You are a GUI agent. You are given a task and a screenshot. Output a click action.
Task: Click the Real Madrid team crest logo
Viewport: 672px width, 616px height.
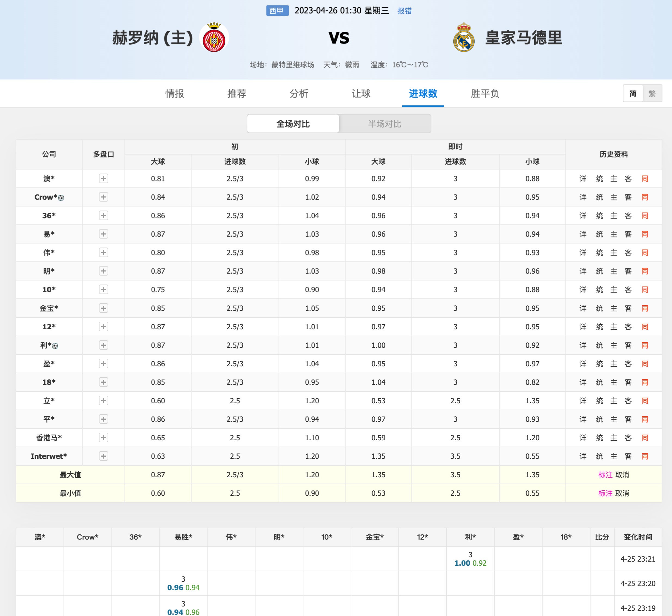point(464,37)
